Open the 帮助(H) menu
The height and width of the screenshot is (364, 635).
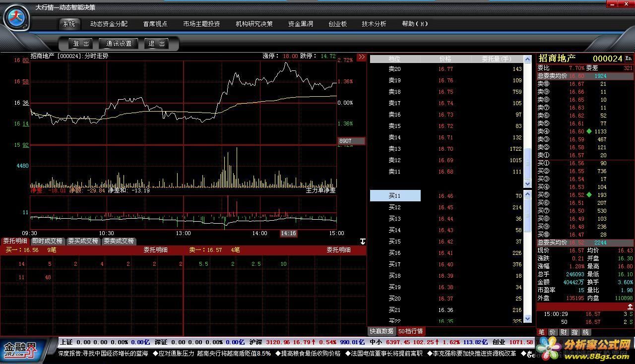click(415, 24)
